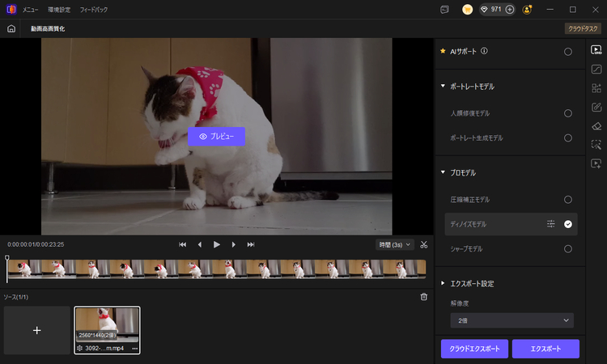
Task: Select the video plus sidebar icon
Action: tap(596, 163)
